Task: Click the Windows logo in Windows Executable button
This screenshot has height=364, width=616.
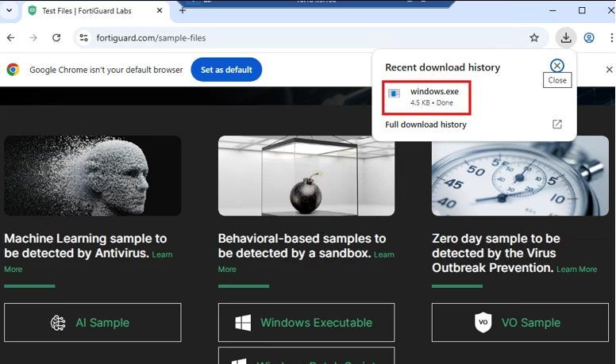Action: [x=243, y=323]
